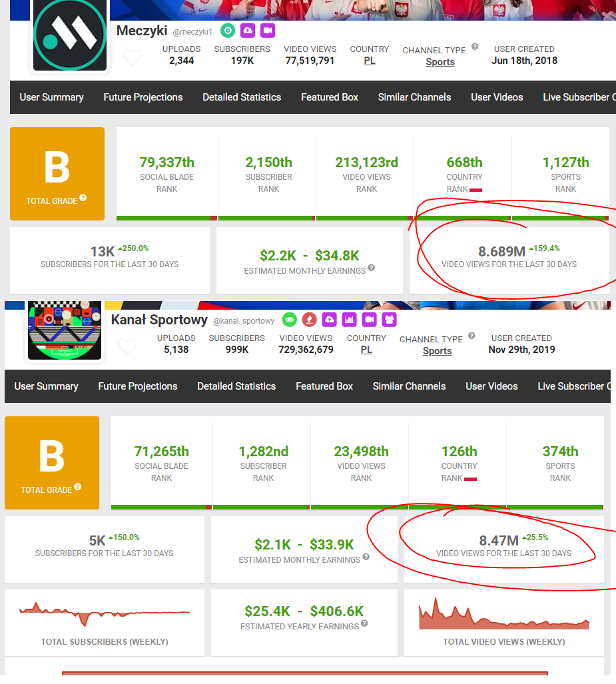Open Kanał Sportowy Live Subscriber Count tab
The image size is (616, 684).
pos(573,386)
